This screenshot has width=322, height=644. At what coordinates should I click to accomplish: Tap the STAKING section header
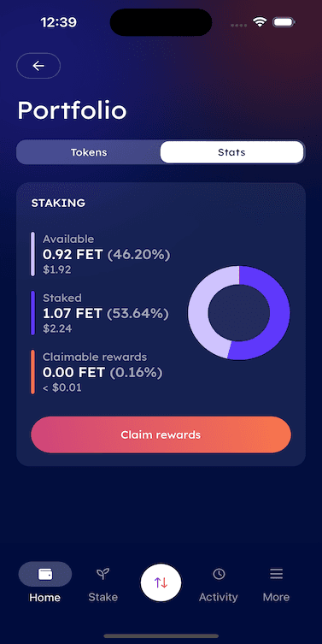pos(58,203)
